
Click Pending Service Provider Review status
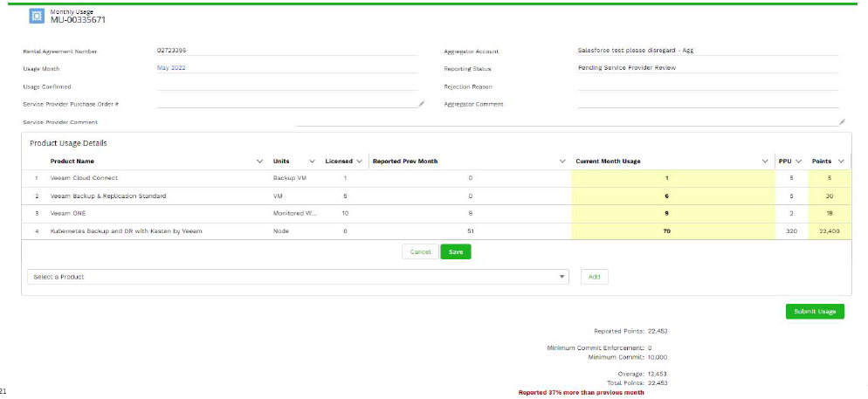(x=627, y=68)
